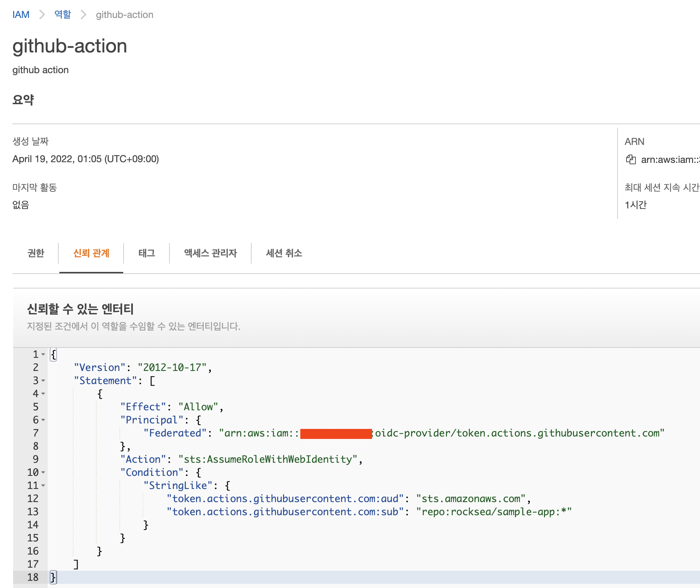Copy the role ARN with the copy icon

coord(631,159)
